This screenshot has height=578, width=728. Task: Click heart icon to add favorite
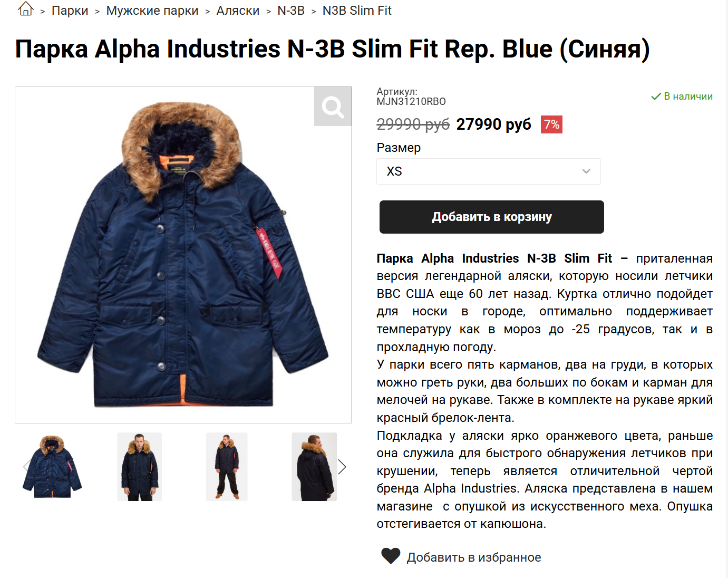coord(391,556)
